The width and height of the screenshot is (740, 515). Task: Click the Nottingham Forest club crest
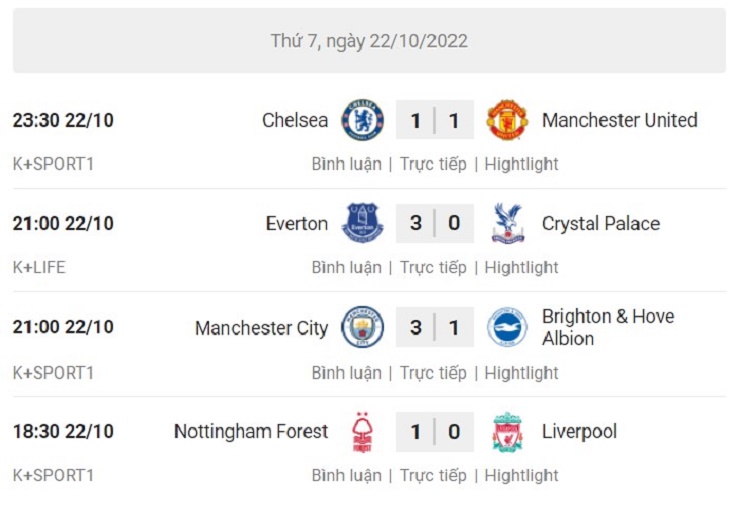(362, 432)
